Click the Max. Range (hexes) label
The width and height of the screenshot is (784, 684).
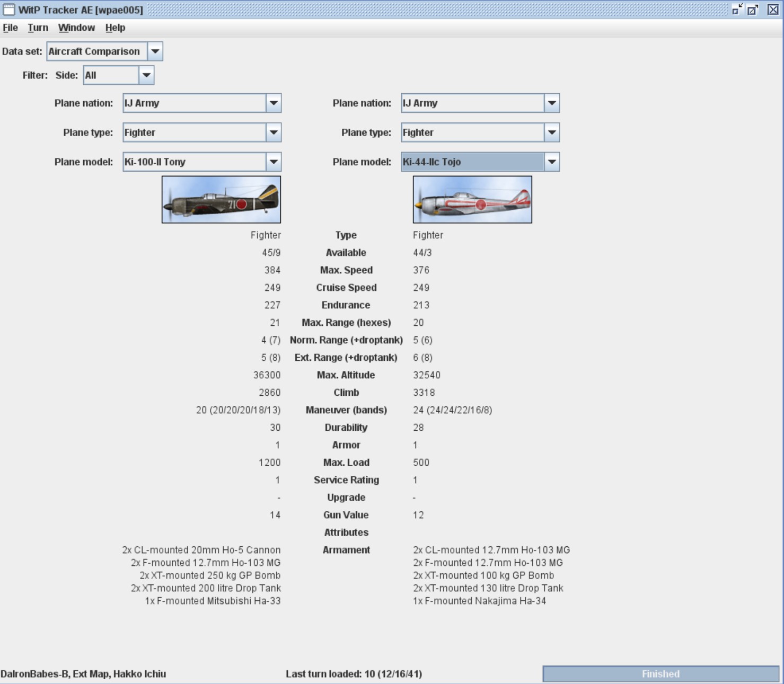click(x=346, y=323)
